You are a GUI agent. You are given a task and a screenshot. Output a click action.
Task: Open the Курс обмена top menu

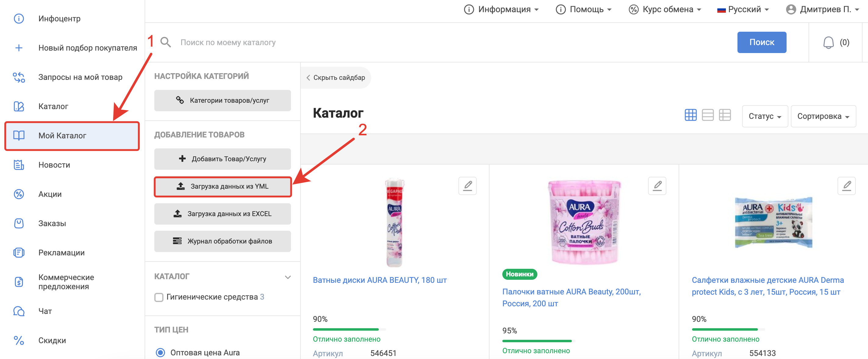click(x=665, y=9)
